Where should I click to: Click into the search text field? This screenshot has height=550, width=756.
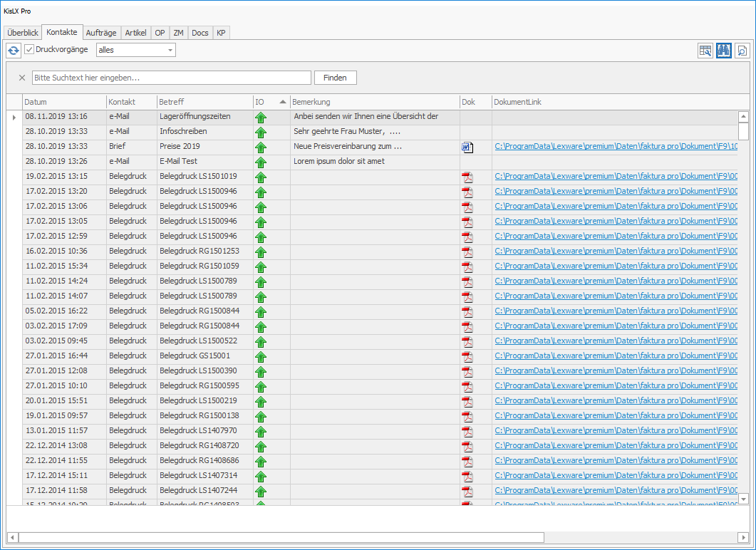pyautogui.click(x=171, y=78)
